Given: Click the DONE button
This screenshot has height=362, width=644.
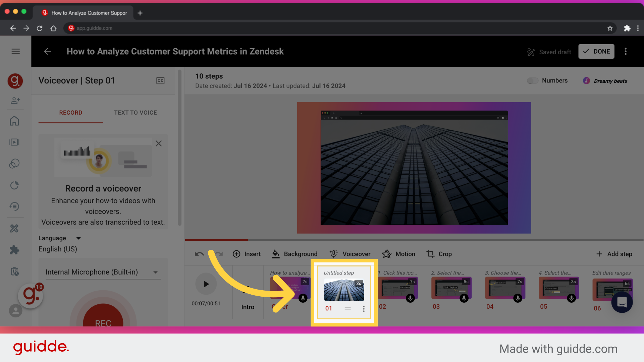Looking at the screenshot, I should click(x=596, y=51).
